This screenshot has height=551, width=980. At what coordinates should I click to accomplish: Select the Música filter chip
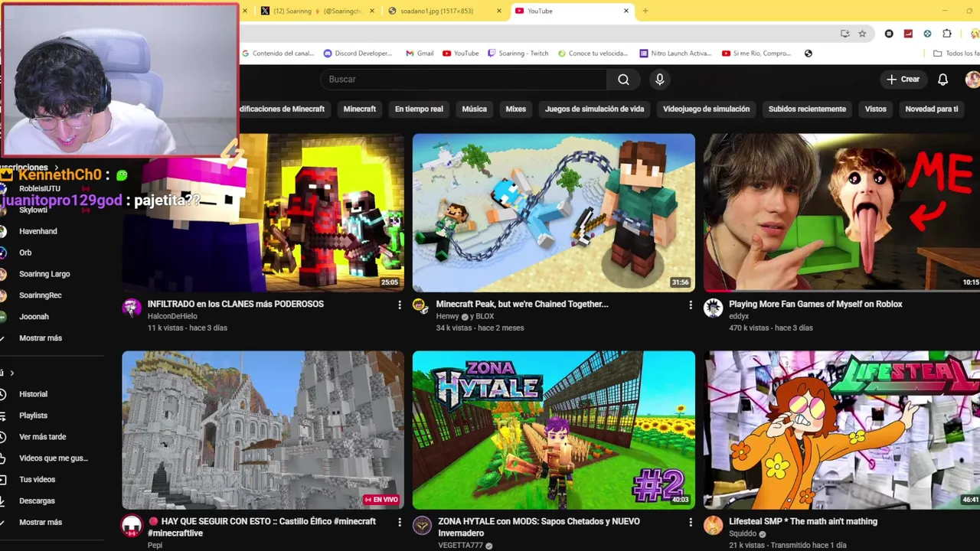click(474, 109)
